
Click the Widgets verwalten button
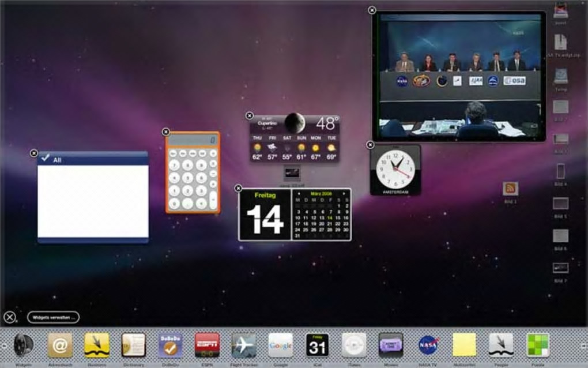click(x=53, y=317)
